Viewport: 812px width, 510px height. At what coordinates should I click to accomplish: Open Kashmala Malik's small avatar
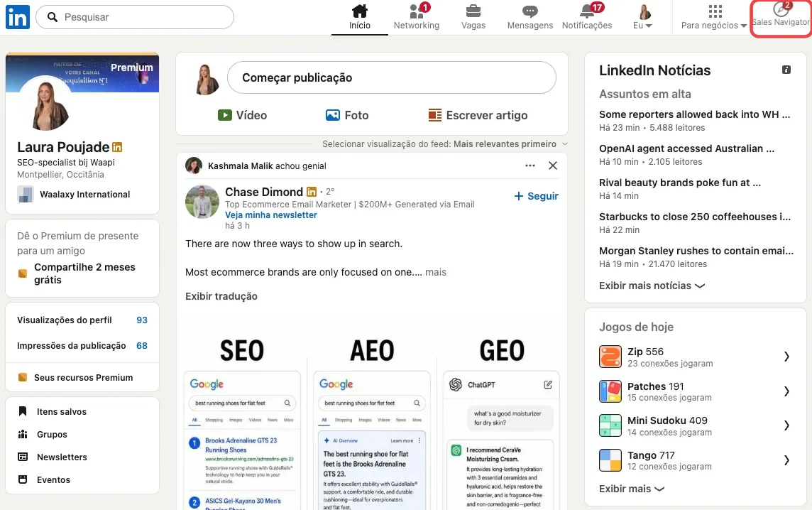pos(194,166)
